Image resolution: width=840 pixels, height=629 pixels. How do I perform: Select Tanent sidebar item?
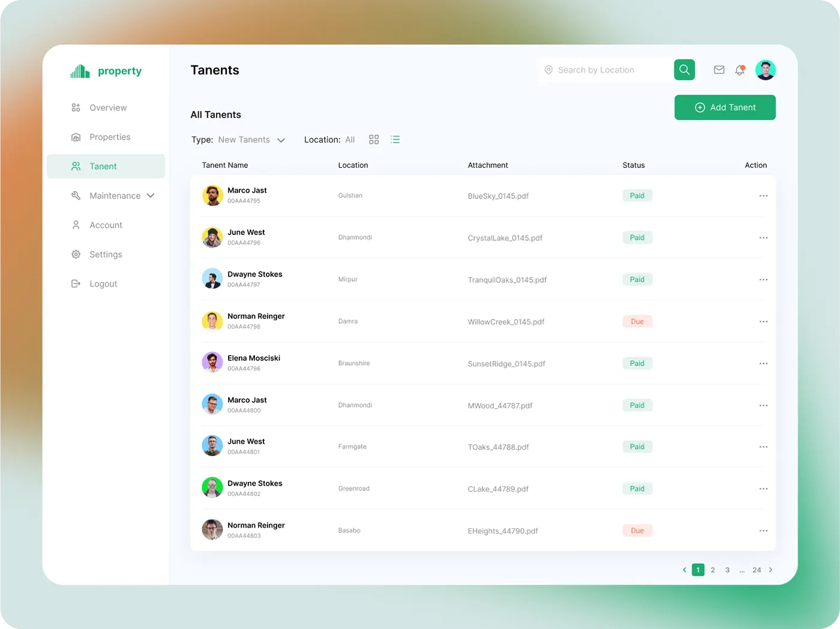point(106,166)
